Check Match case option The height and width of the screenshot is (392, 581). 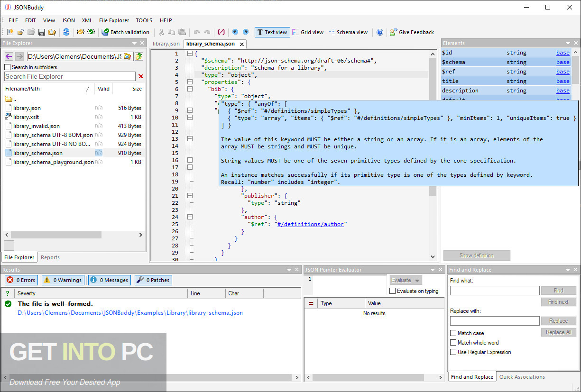coord(453,333)
